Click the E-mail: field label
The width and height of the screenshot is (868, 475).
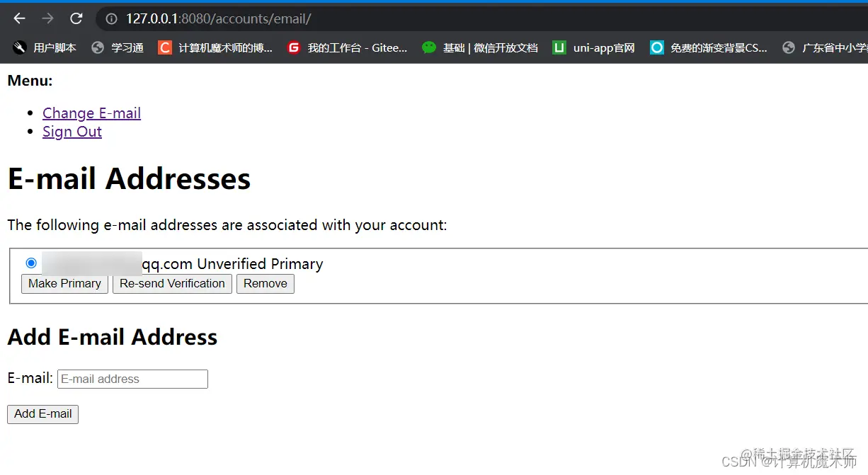click(30, 378)
